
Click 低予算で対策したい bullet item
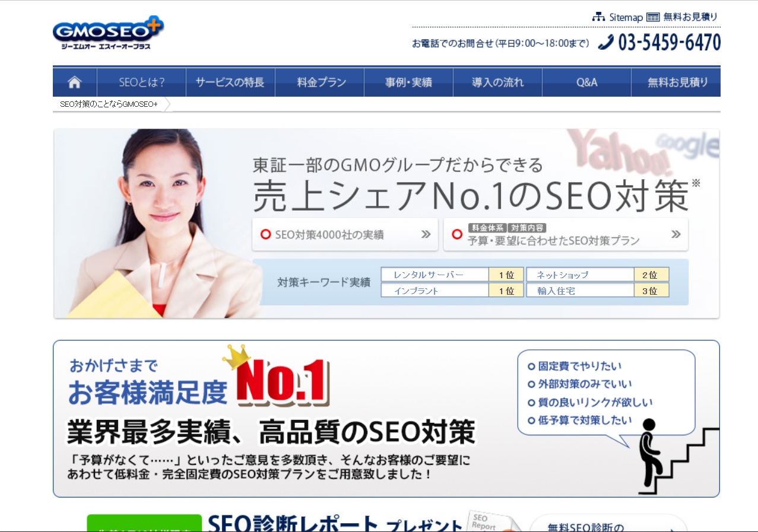tap(580, 420)
